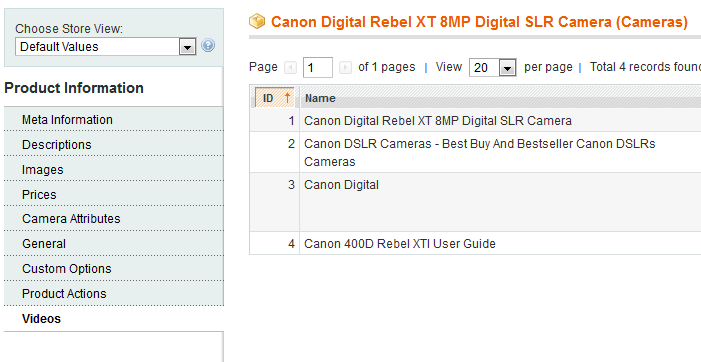Open the Meta Information tab
The width and height of the screenshot is (701, 362).
(x=114, y=120)
